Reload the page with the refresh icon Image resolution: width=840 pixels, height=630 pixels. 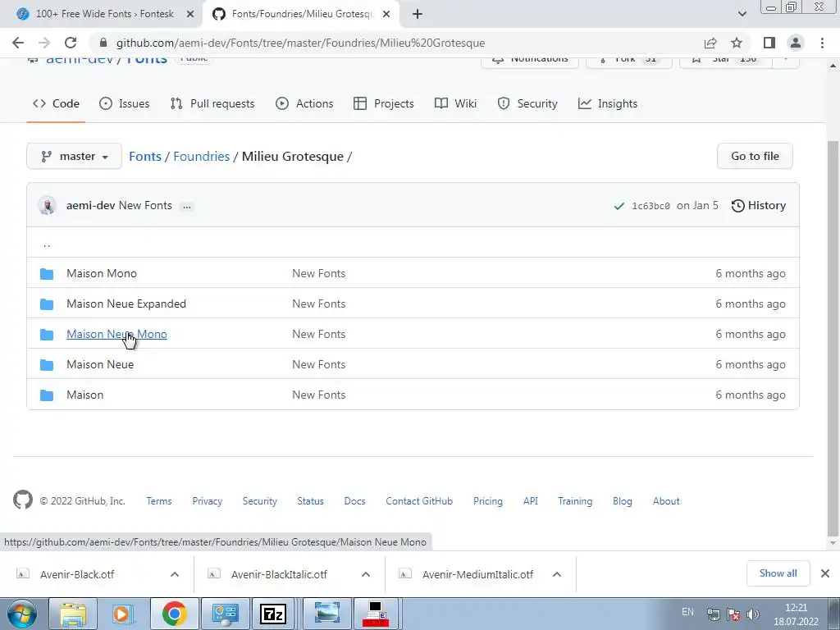pos(71,43)
